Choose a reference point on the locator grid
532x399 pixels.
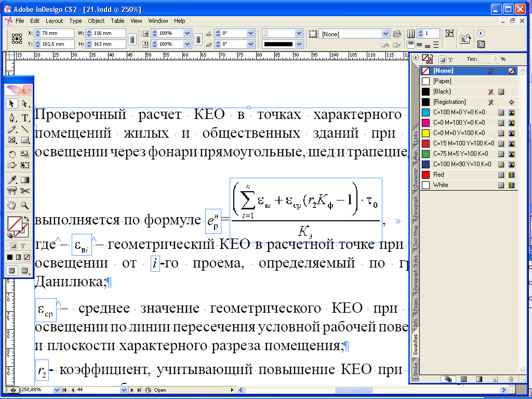pos(17,39)
